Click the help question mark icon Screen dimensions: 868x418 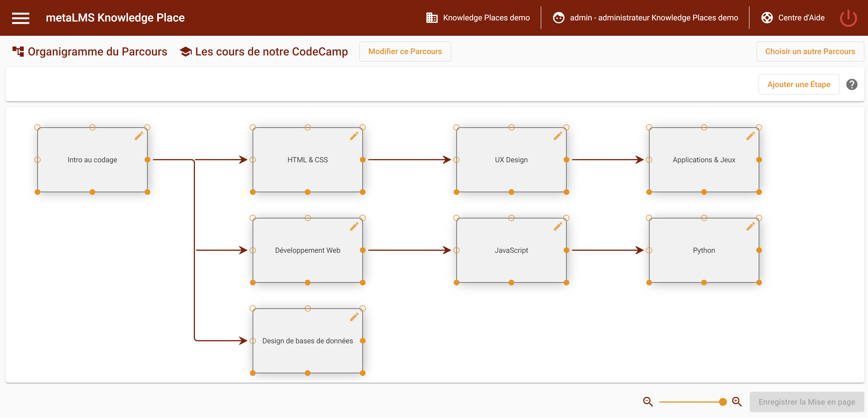pyautogui.click(x=851, y=84)
